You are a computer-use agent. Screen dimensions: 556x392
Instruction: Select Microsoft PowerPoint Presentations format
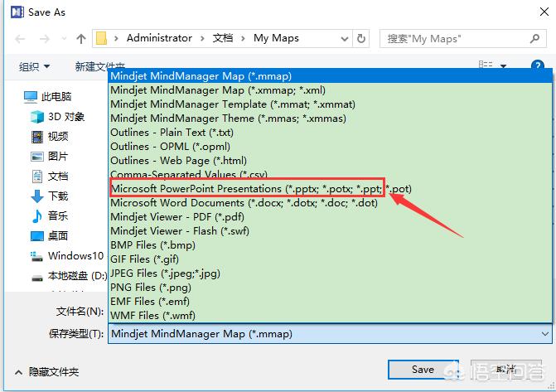click(x=330, y=189)
